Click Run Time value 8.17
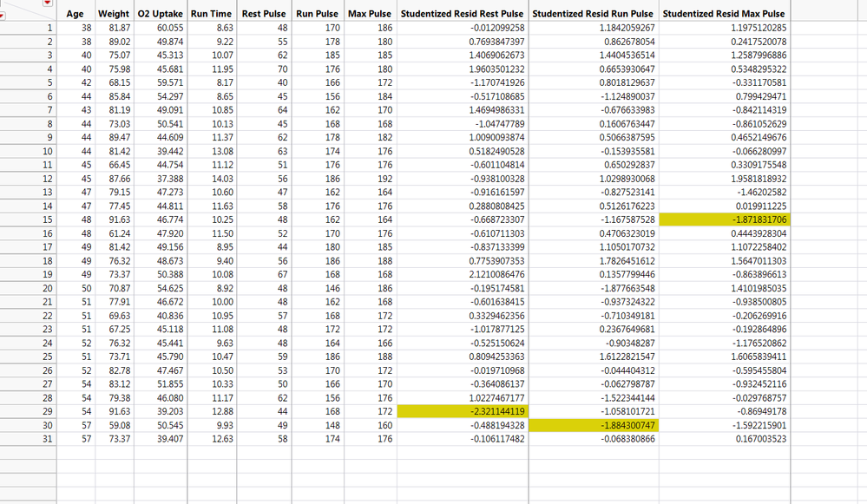The image size is (867, 504). coord(225,83)
